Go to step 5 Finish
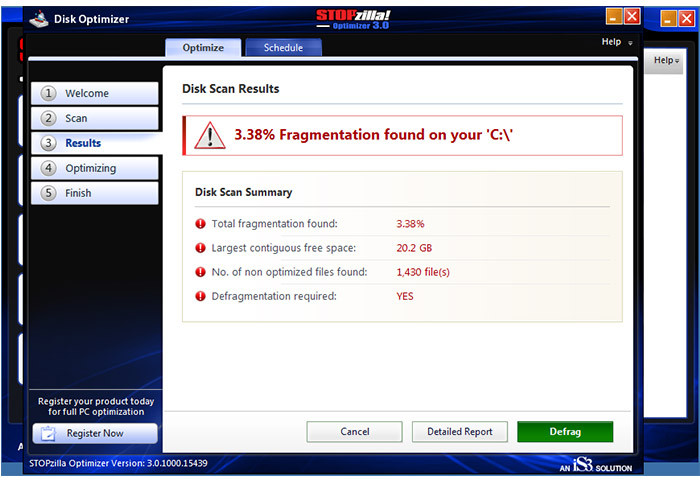Viewport: 700px width, 481px height. [x=95, y=193]
